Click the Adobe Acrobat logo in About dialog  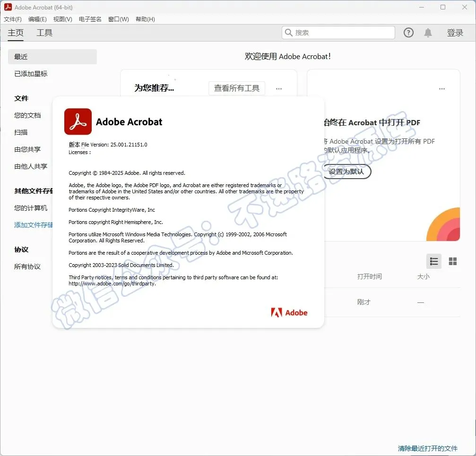(x=78, y=121)
